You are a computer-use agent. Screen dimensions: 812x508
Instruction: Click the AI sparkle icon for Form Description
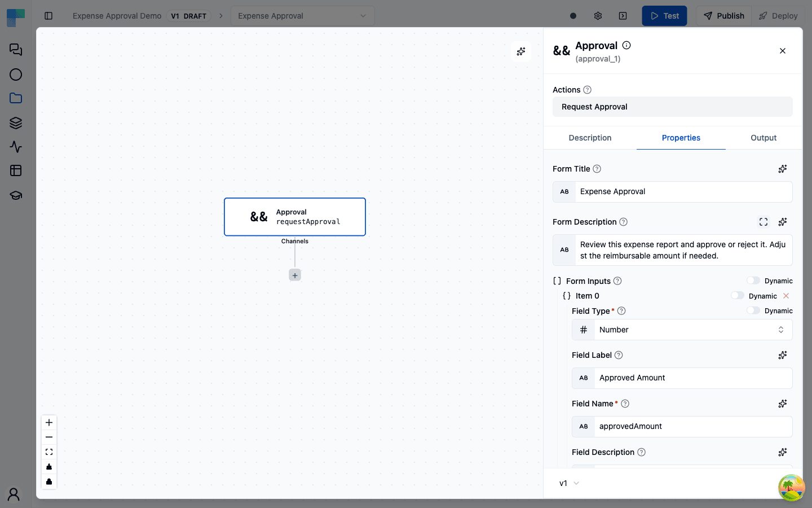tap(783, 222)
